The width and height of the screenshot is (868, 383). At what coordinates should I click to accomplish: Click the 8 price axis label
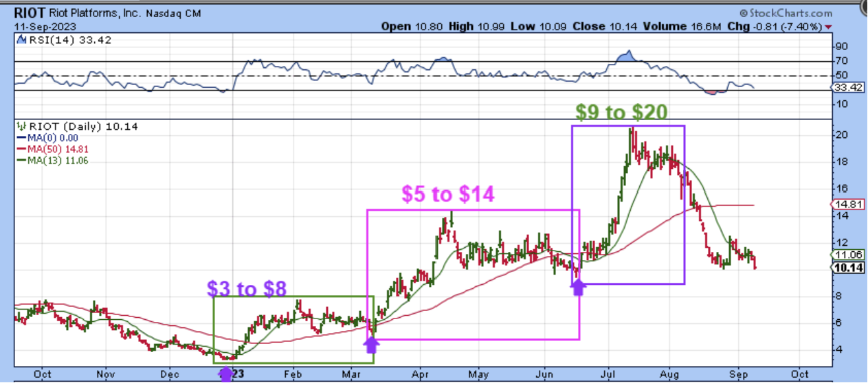point(839,296)
